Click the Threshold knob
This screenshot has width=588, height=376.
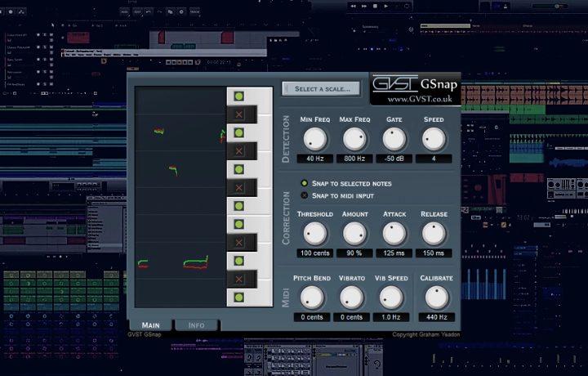click(315, 234)
